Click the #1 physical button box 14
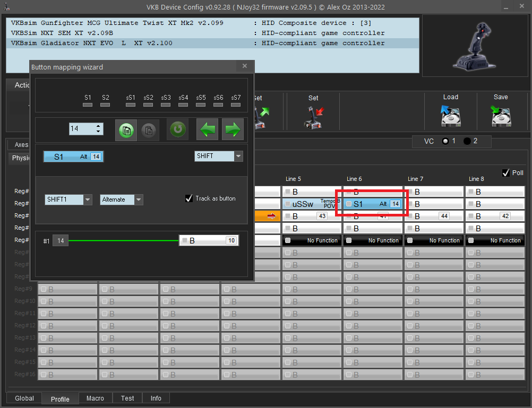Screen dimensions: 532x408 (x=61, y=241)
